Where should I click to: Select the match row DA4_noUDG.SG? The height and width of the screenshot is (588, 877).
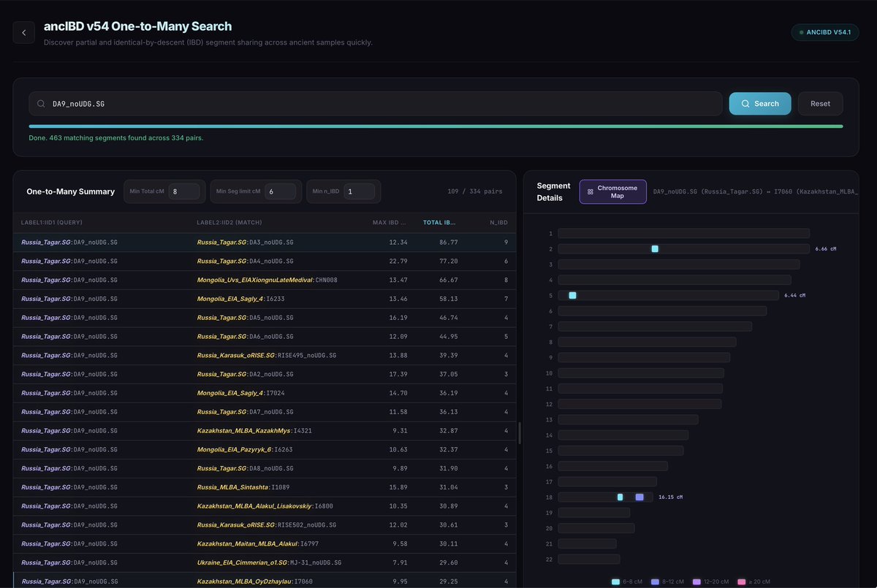[265, 261]
